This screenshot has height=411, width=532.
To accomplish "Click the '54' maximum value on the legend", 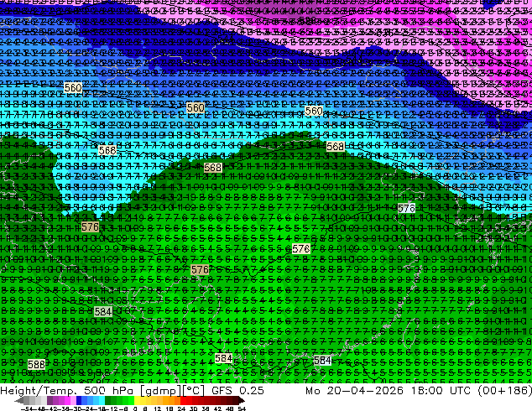I will (x=241, y=408).
